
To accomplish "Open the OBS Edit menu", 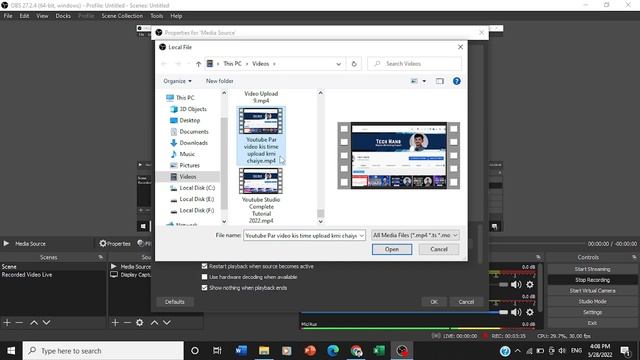I will [24, 16].
